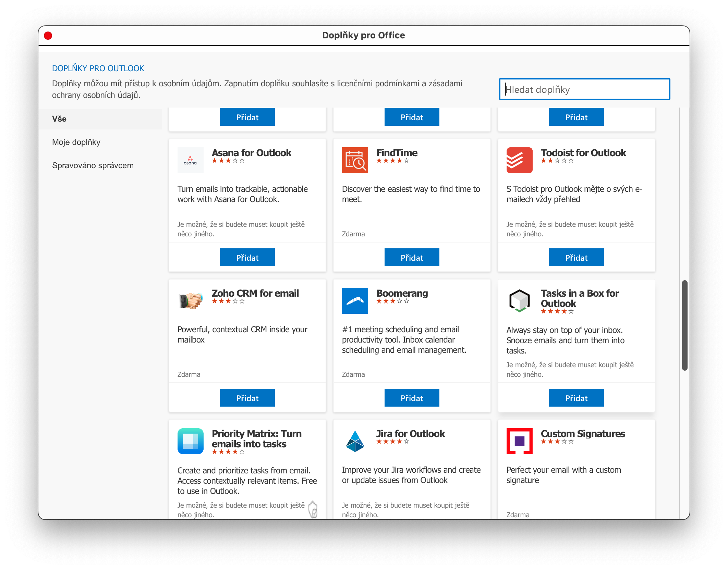Screen dimensions: 728x570
Task: Add Tasks in a Box for Outlook
Action: [576, 398]
